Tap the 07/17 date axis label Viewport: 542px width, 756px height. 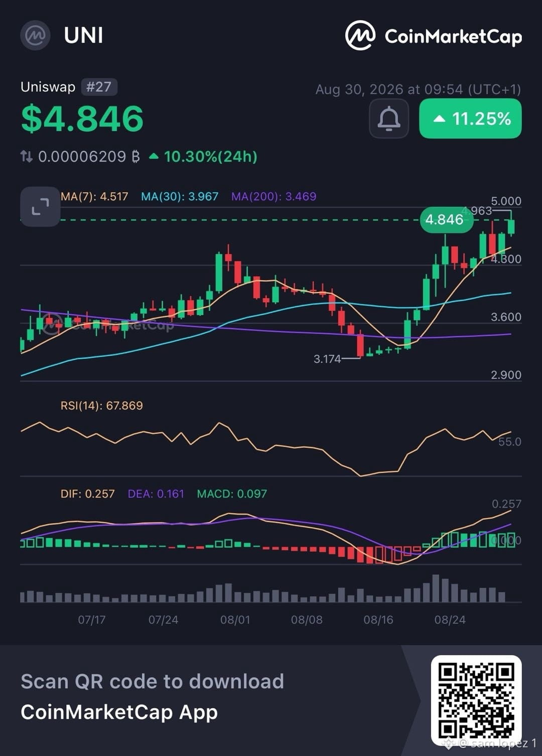[x=92, y=619]
